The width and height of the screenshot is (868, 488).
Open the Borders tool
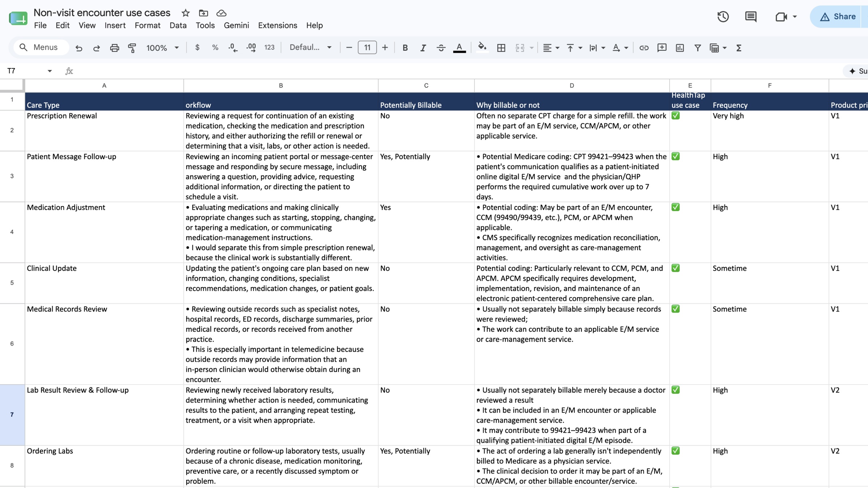click(x=501, y=48)
